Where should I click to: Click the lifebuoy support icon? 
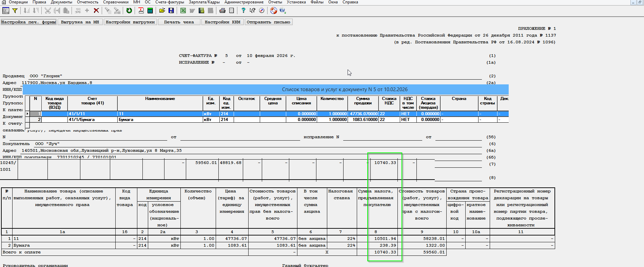point(273,11)
